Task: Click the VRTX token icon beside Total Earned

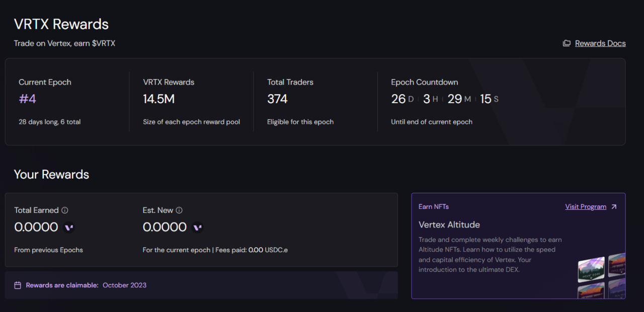Action: [x=69, y=227]
